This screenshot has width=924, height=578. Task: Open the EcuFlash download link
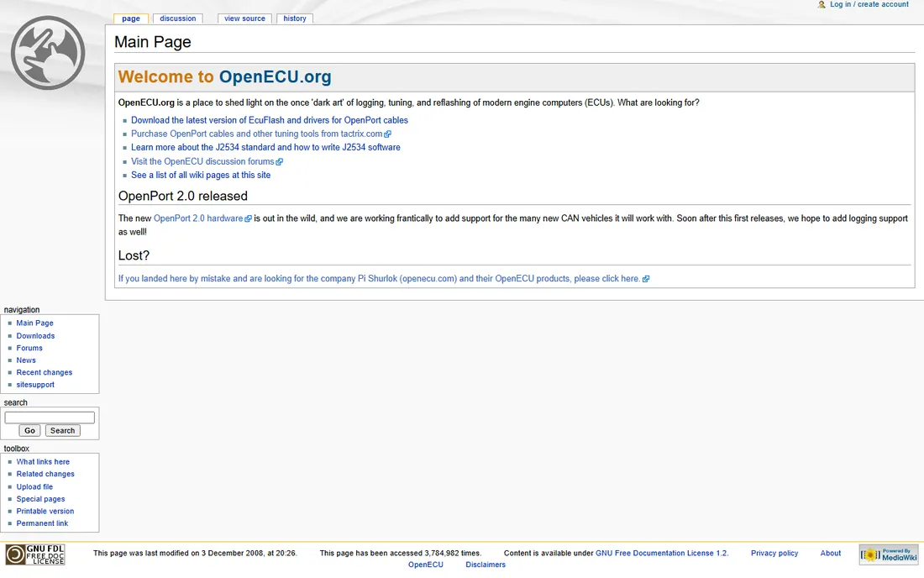click(x=270, y=120)
